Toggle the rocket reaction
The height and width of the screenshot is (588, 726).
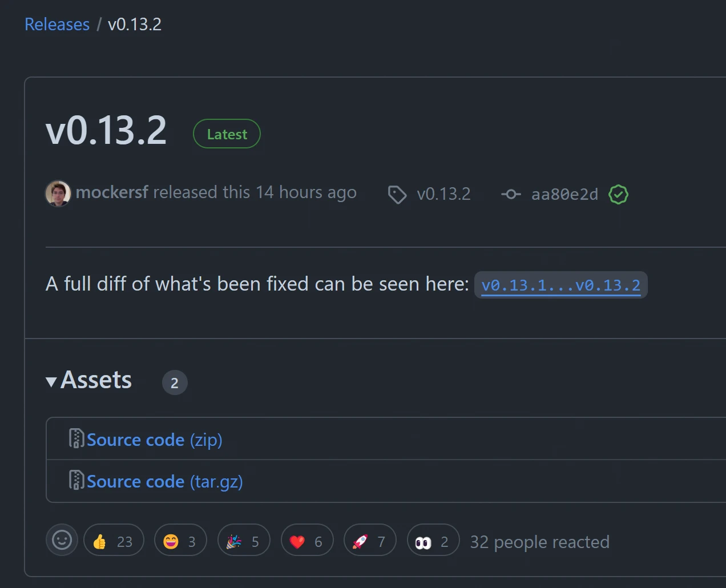click(x=369, y=541)
